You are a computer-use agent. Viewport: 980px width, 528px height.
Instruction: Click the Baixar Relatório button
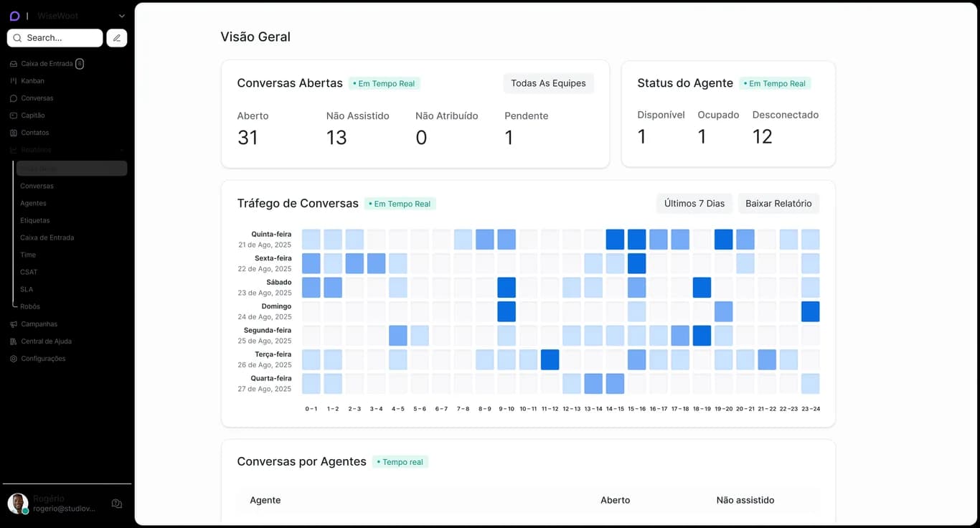(778, 204)
